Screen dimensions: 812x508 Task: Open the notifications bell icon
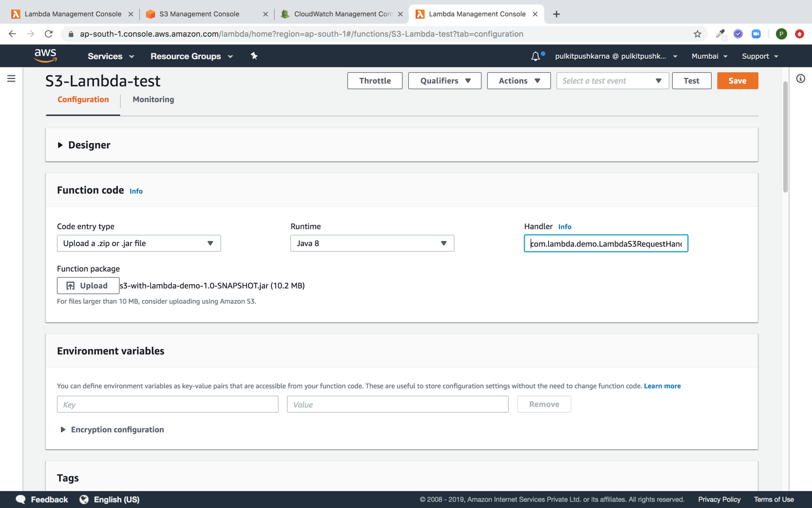click(535, 56)
